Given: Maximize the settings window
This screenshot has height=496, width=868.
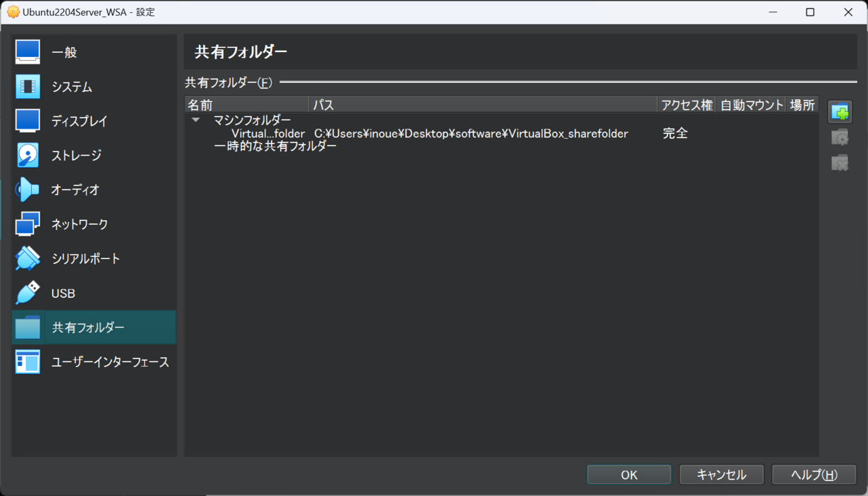Looking at the screenshot, I should pyautogui.click(x=810, y=12).
